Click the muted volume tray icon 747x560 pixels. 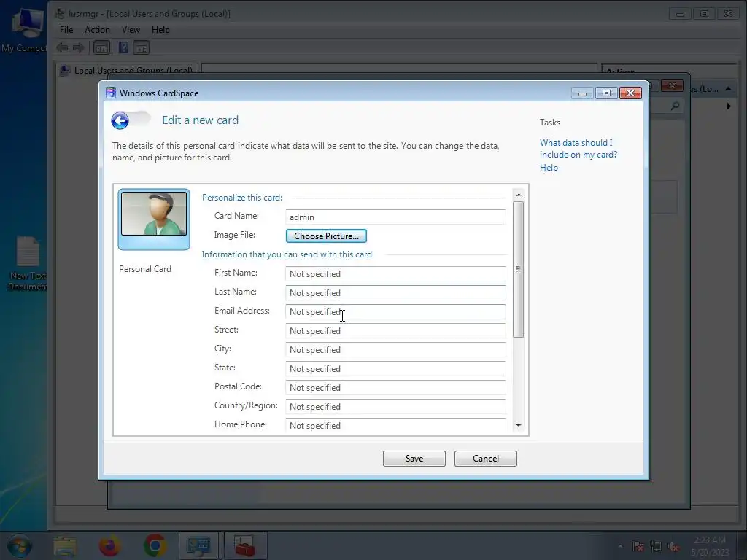coord(673,546)
